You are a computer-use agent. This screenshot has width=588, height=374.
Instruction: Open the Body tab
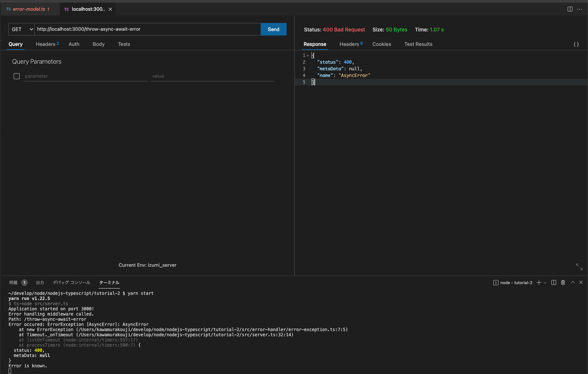pos(98,44)
